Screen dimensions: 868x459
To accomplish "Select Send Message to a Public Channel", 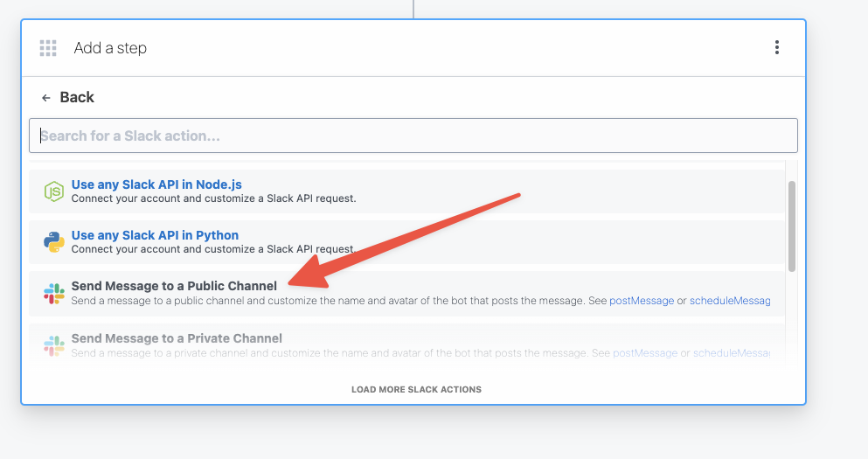I will click(x=174, y=286).
